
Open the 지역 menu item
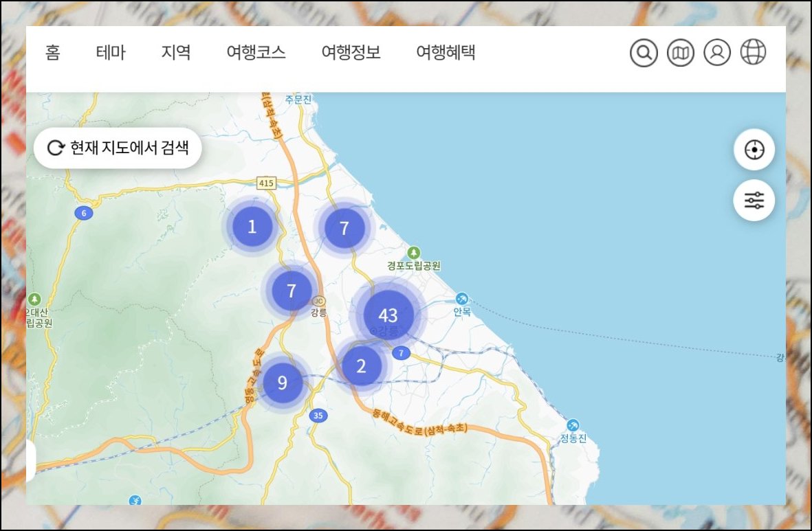pos(176,52)
